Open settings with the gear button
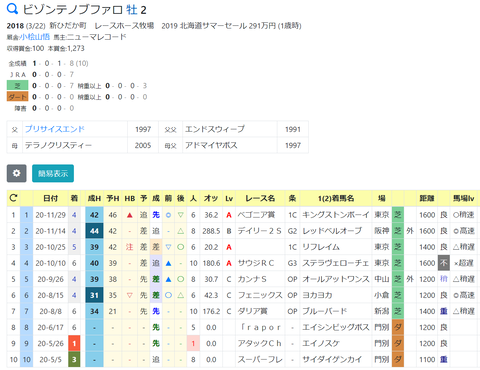 16,173
